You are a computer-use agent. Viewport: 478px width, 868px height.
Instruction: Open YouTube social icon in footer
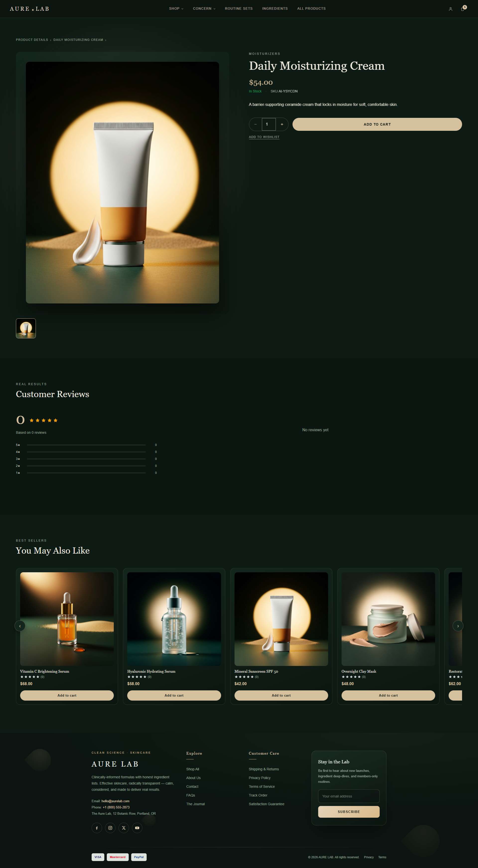(137, 828)
